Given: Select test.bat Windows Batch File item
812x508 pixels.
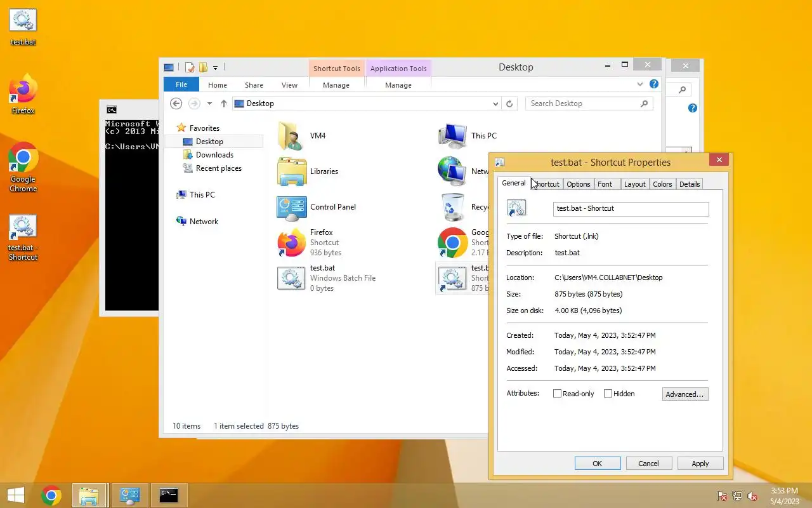Looking at the screenshot, I should coord(327,278).
